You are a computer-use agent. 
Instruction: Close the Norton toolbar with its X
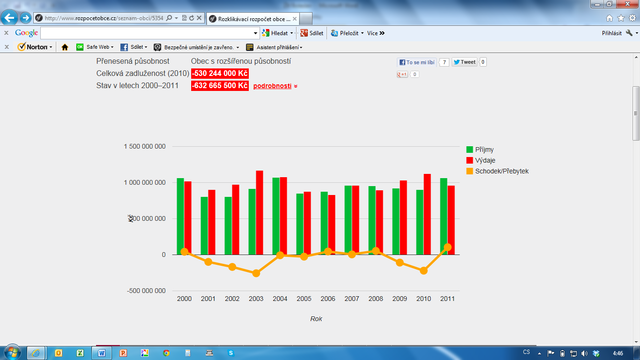coord(7,47)
